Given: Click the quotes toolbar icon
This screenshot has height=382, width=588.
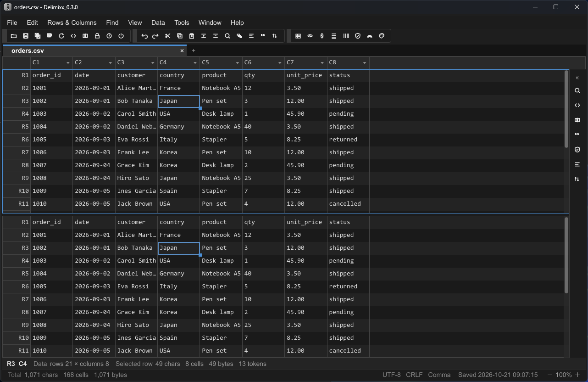Looking at the screenshot, I should pyautogui.click(x=263, y=36).
